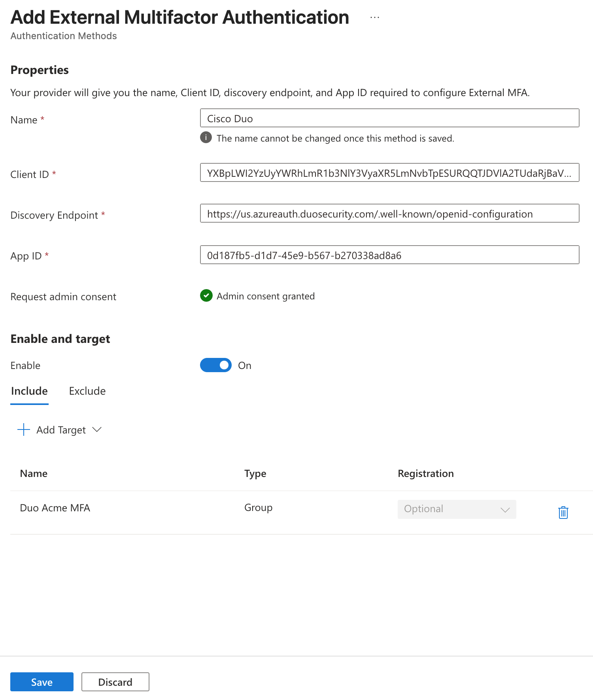The height and width of the screenshot is (700, 593).
Task: Click the Add Target label
Action: pos(61,430)
